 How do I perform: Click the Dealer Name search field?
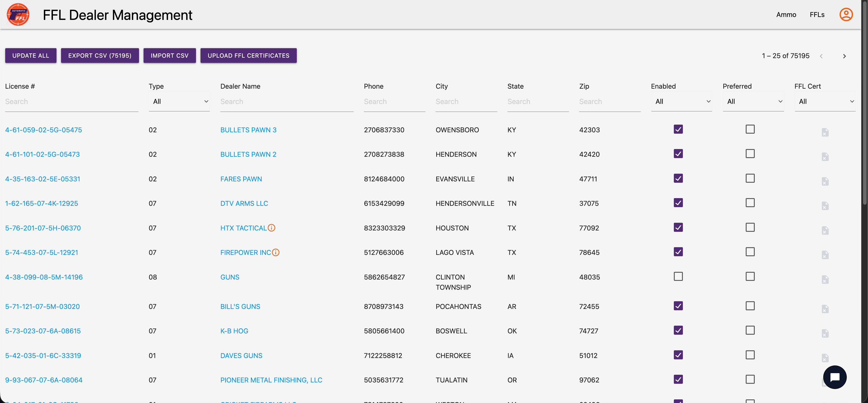[x=286, y=101]
